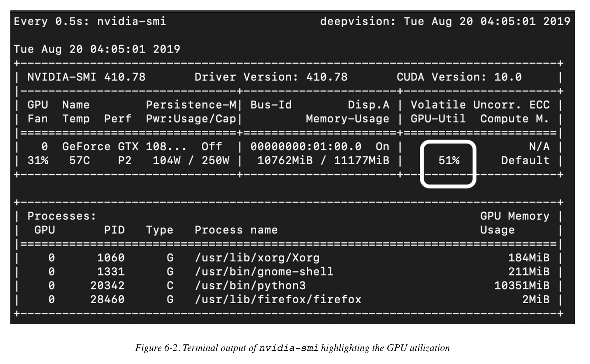590x364 pixels.
Task: Click the 'Persistence-M' column header
Action: pos(191,105)
